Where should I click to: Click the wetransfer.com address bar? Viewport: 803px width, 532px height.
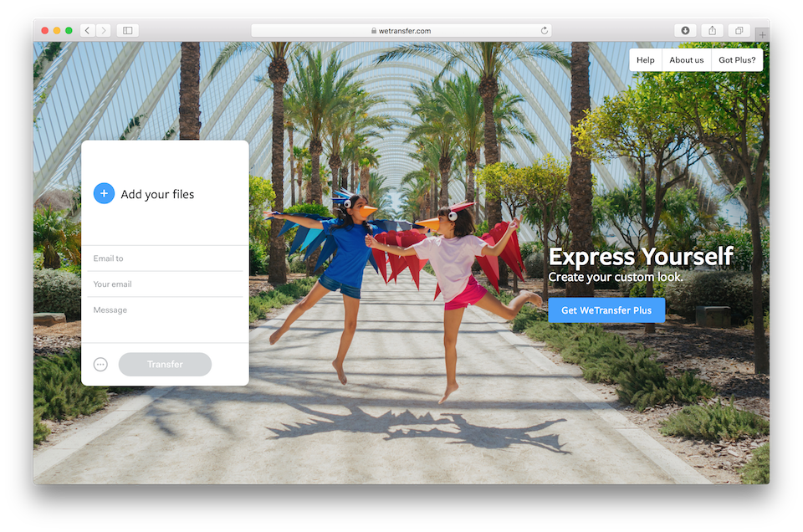pyautogui.click(x=401, y=31)
